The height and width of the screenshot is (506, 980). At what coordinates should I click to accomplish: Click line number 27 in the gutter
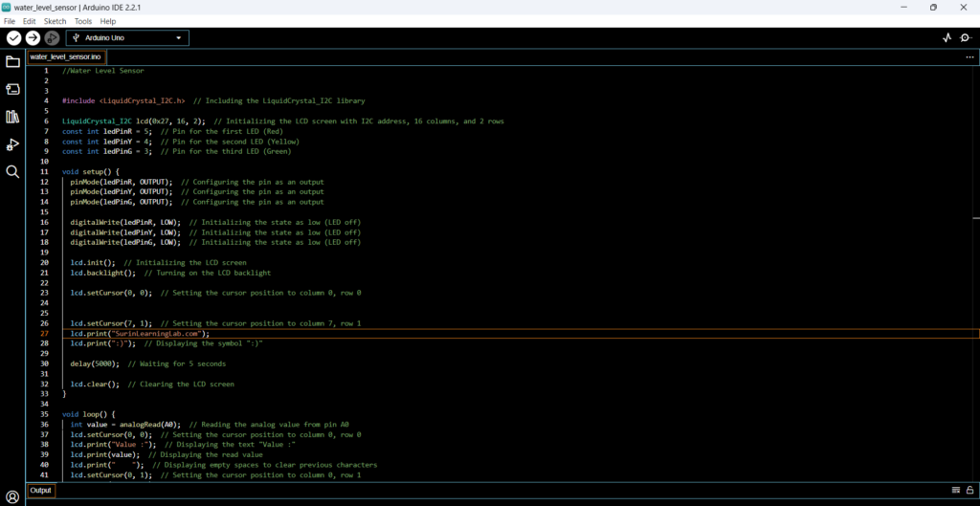click(44, 334)
